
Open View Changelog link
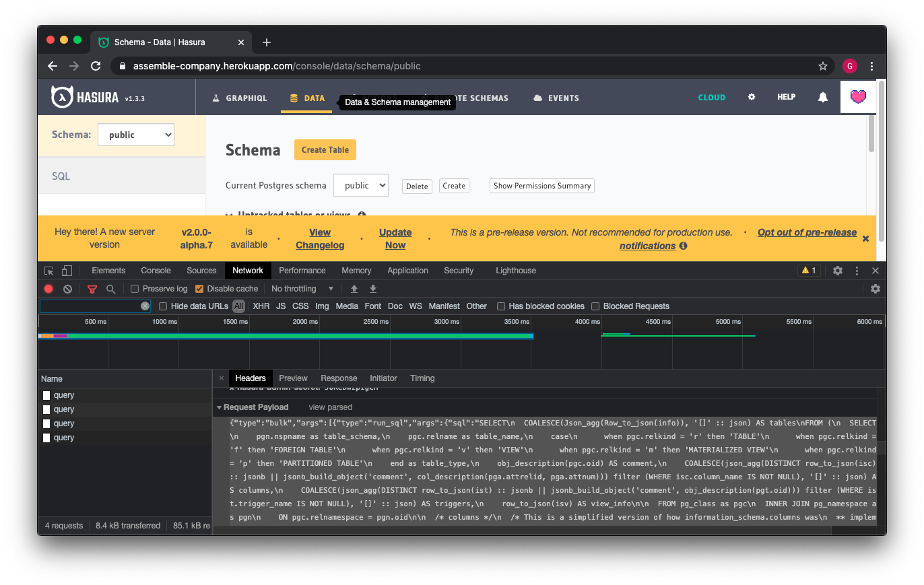tap(320, 238)
